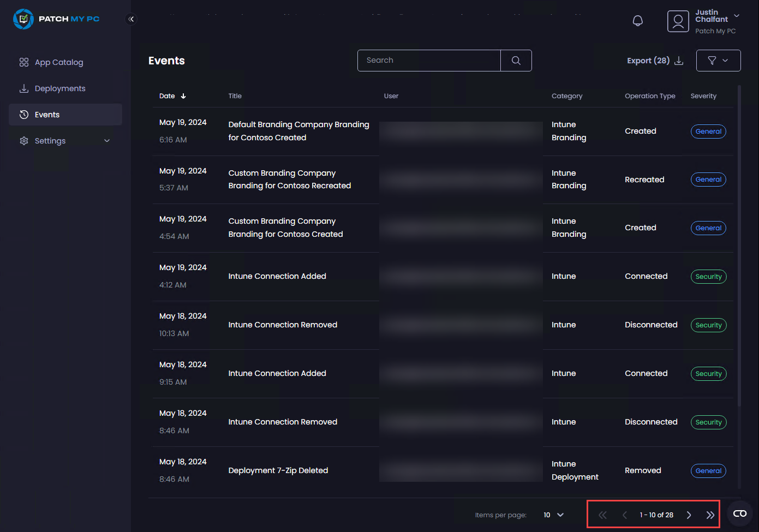This screenshot has height=532, width=759.
Task: Expand the Settings menu chevron
Action: (x=106, y=140)
